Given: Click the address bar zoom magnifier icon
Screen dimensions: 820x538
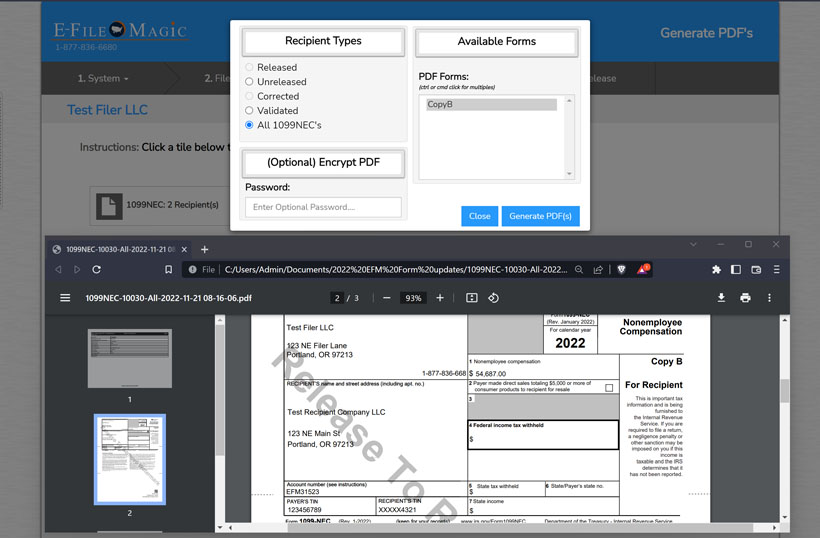Looking at the screenshot, I should pyautogui.click(x=579, y=269).
